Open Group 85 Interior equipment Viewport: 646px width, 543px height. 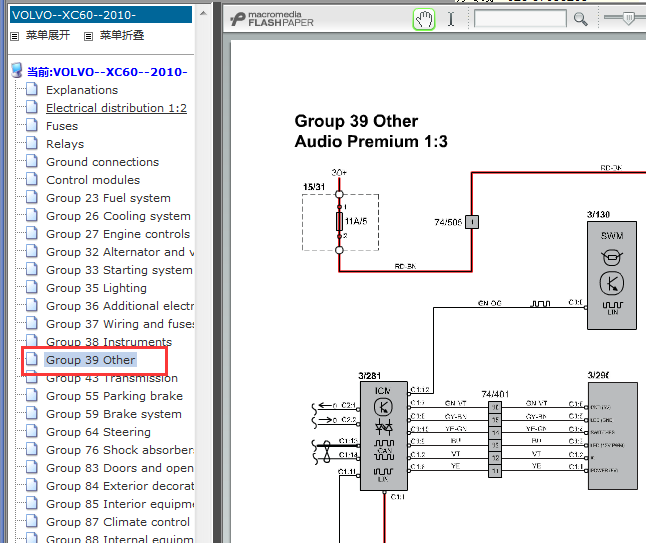click(x=120, y=504)
